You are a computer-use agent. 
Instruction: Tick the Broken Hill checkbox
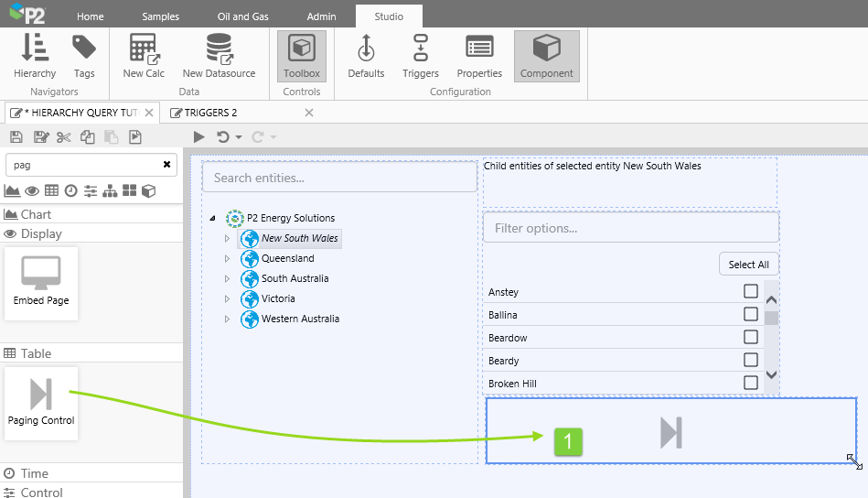tap(751, 383)
